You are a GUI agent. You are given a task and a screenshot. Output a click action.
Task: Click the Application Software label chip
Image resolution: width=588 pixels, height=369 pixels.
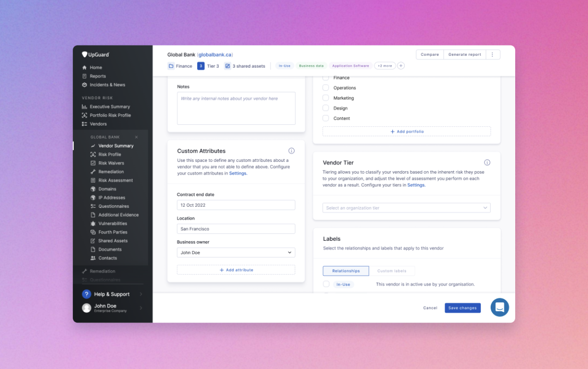350,66
